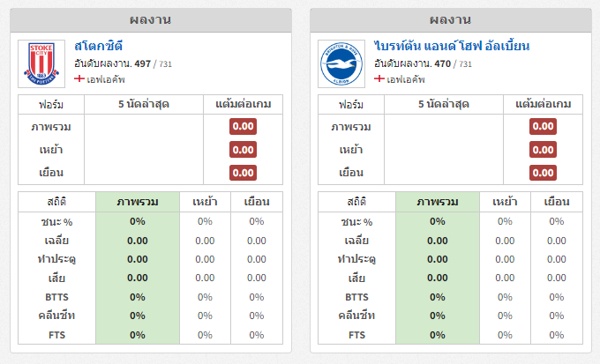Click the England flag under สโต๊คซิตี้
Image resolution: width=600 pixels, height=364 pixels.
(79, 79)
